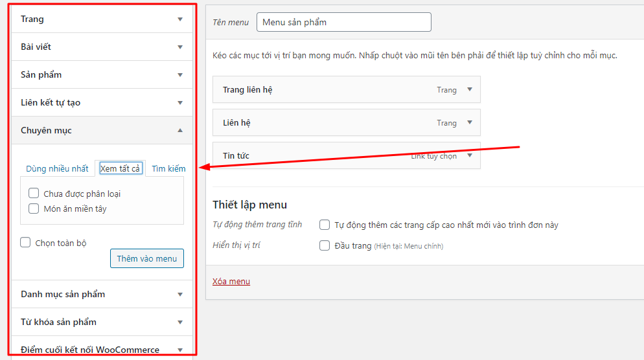Click the Thêm vào menu button

click(146, 258)
